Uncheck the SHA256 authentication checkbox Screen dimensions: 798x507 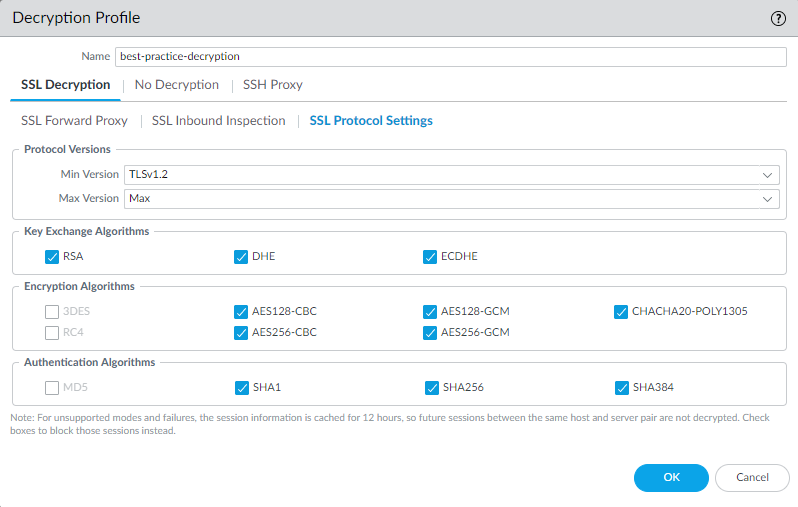(x=431, y=387)
